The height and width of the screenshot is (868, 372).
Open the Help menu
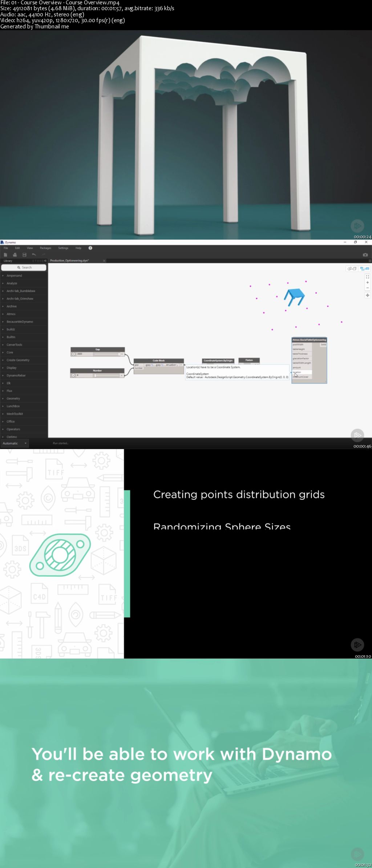(x=78, y=248)
